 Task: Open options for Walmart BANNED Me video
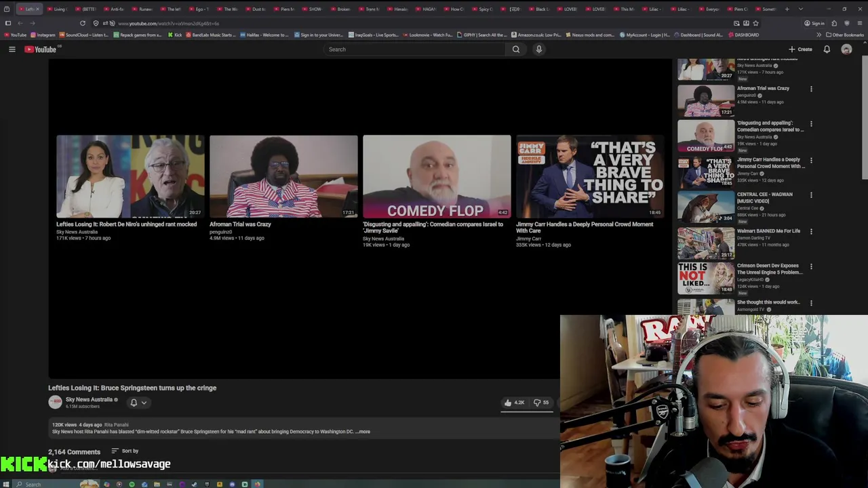click(x=811, y=232)
